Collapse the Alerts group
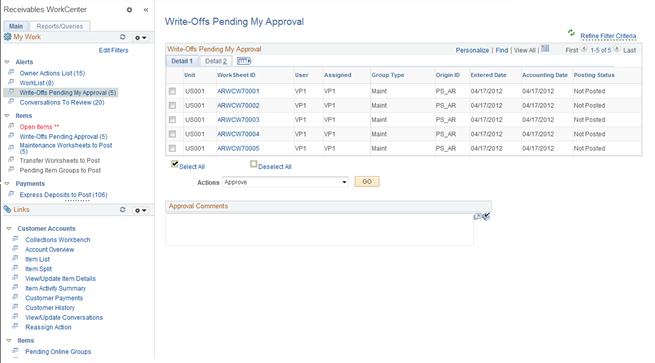The width and height of the screenshot is (655, 363). (7, 62)
